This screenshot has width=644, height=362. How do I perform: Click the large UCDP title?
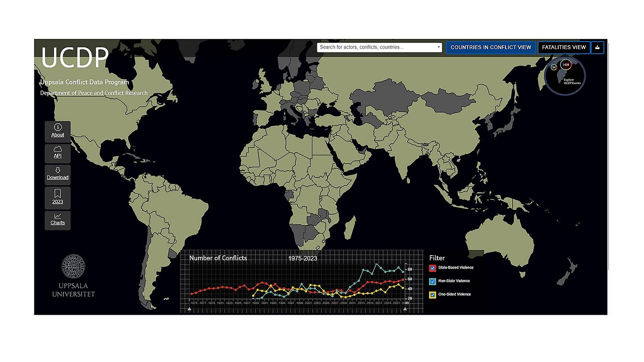click(75, 58)
